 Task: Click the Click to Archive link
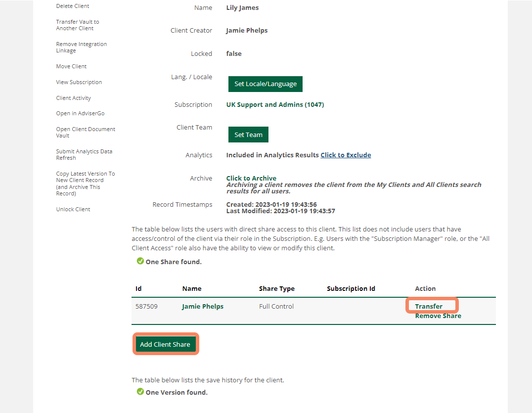pyautogui.click(x=251, y=178)
